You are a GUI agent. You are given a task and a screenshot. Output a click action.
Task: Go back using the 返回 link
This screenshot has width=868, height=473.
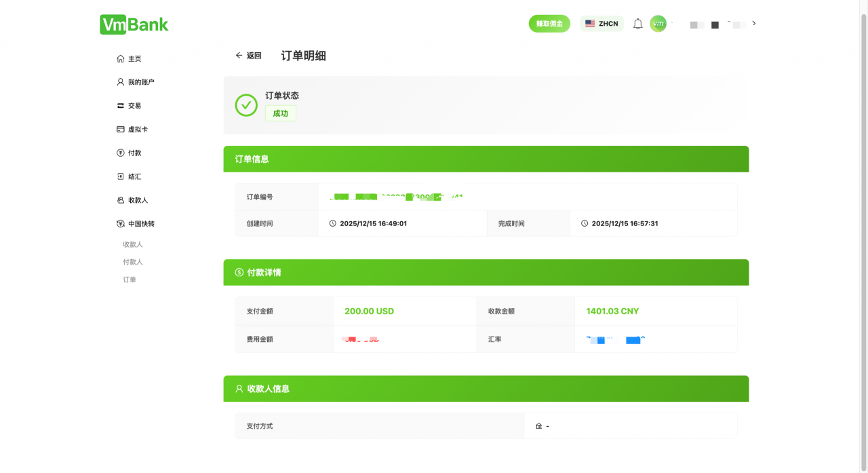click(248, 55)
